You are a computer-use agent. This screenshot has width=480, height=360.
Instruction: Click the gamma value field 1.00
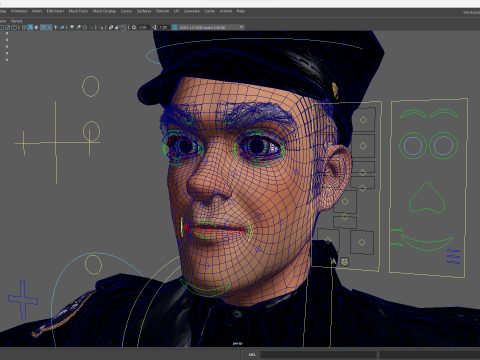(164, 27)
